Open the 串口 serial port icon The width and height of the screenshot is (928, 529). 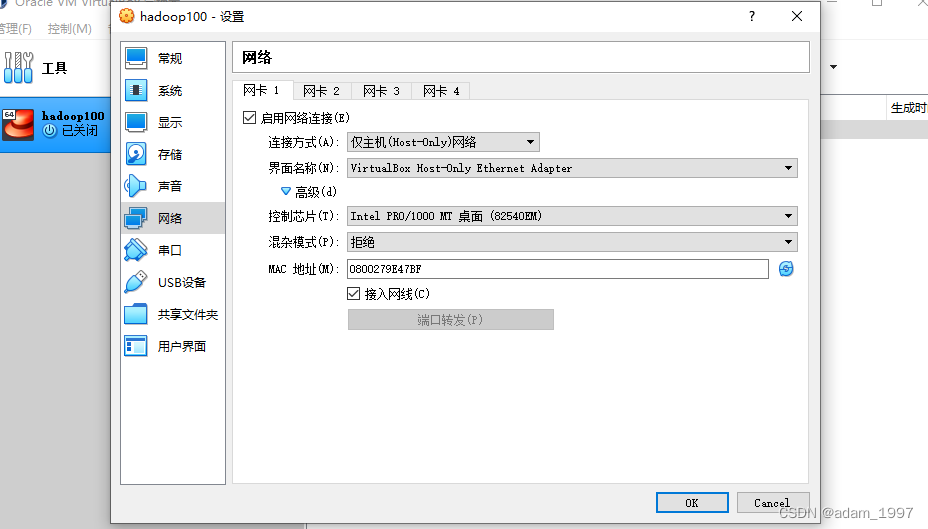(136, 250)
